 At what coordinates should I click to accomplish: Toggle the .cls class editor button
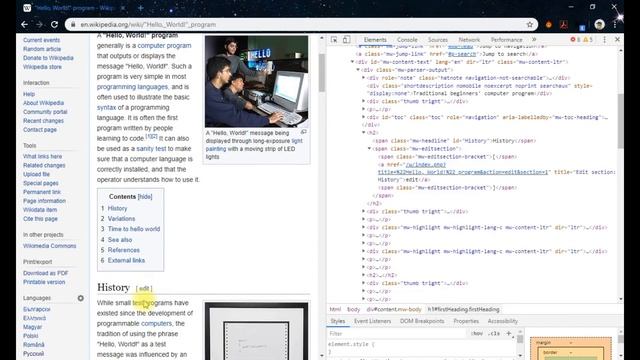pos(494,333)
